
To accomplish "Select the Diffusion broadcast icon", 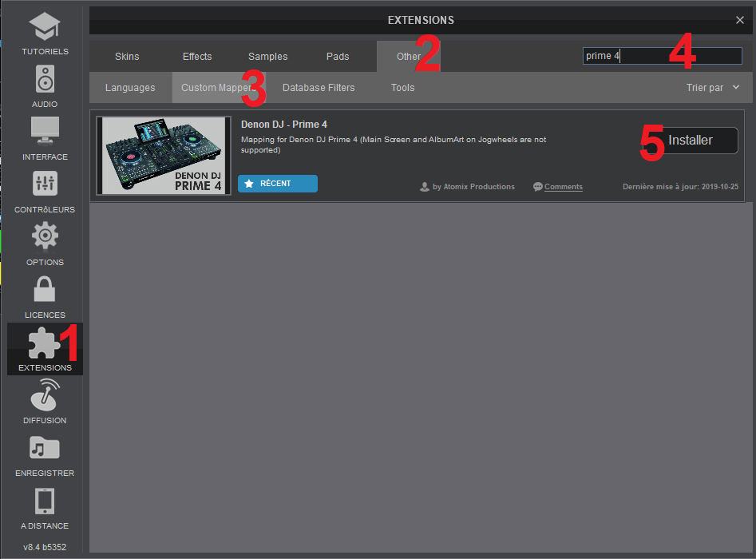I will (x=45, y=395).
